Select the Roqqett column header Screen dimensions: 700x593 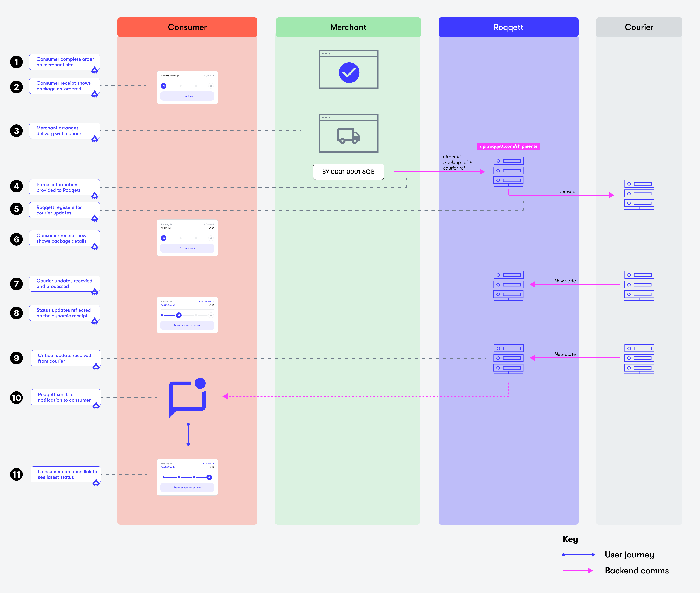tap(508, 27)
